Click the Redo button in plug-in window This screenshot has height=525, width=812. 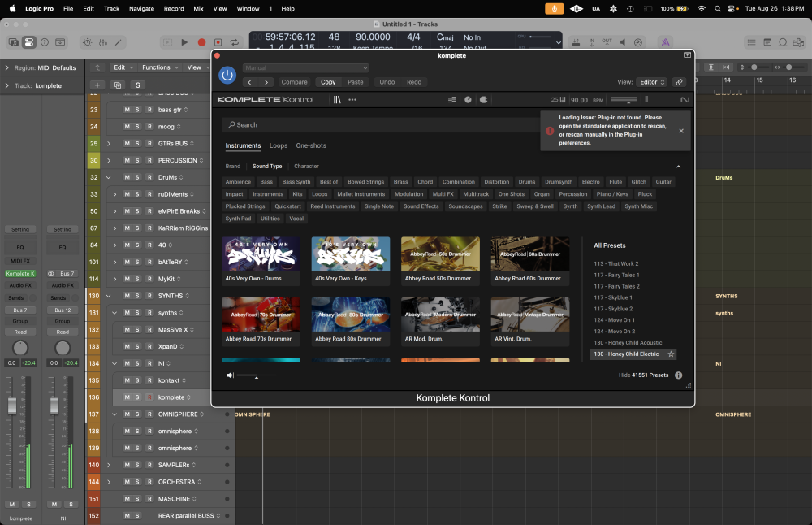point(414,82)
